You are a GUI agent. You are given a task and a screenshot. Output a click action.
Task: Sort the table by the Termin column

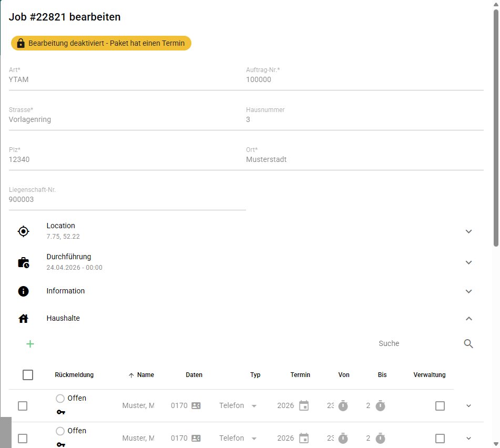(x=300, y=375)
